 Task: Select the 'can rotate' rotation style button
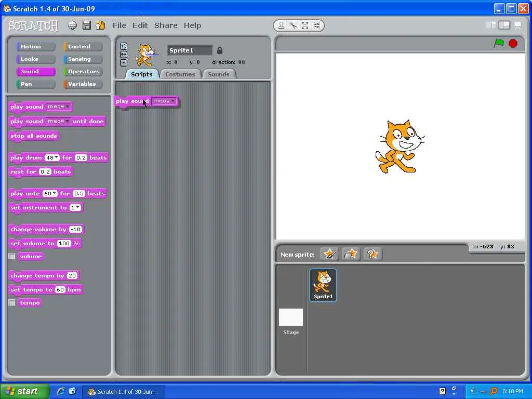(124, 46)
